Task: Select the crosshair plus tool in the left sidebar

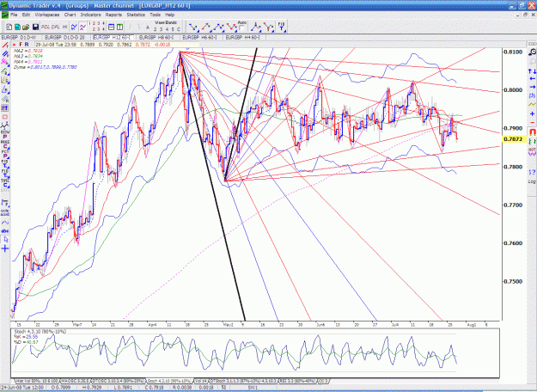Action: [x=5, y=248]
